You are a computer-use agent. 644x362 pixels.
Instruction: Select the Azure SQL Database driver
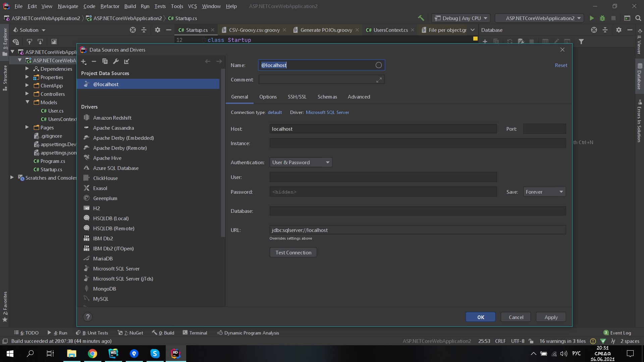click(x=116, y=168)
